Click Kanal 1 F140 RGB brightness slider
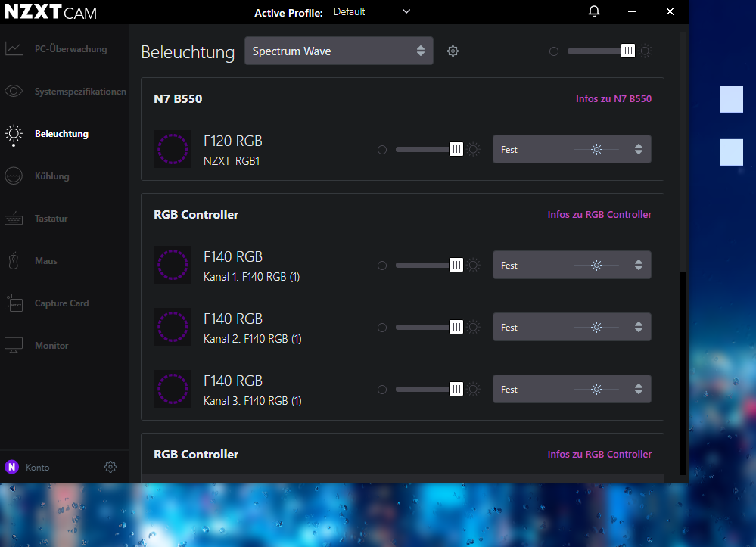 click(429, 265)
